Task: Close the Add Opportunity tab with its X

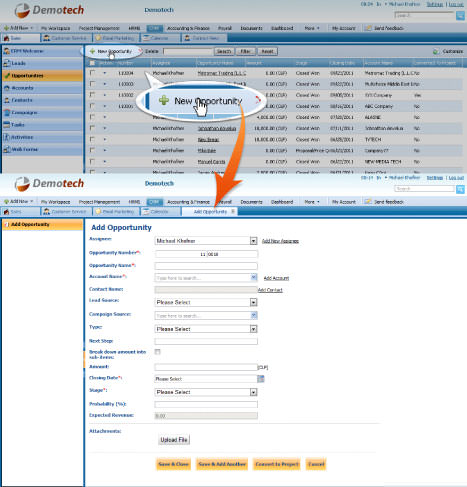Action: [x=233, y=211]
